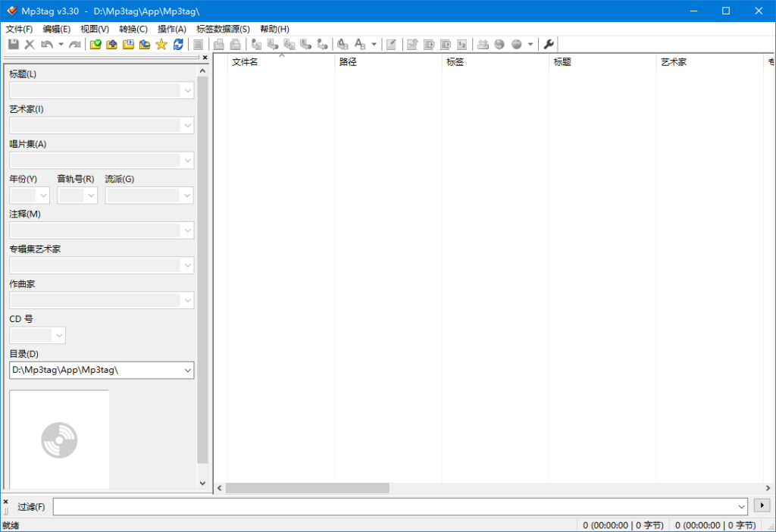This screenshot has height=532, width=776.
Task: Open the 标题(L) field dropdown
Action: (188, 91)
